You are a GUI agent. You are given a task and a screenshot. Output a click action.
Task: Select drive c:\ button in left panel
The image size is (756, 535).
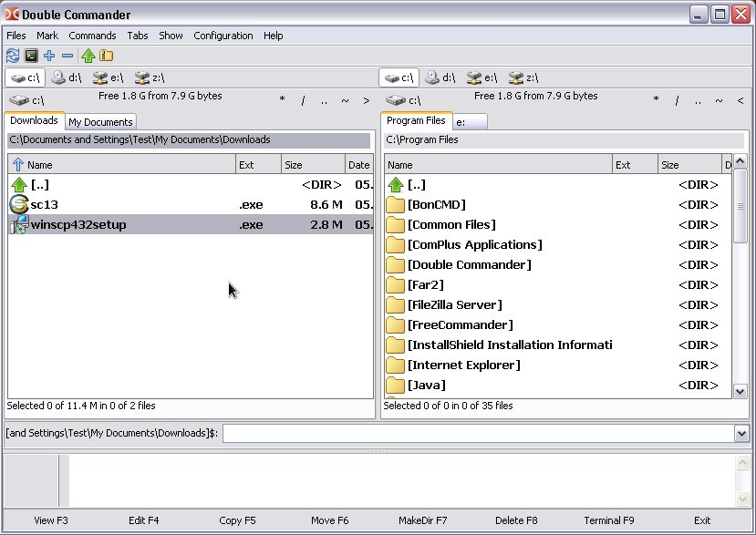tap(25, 77)
